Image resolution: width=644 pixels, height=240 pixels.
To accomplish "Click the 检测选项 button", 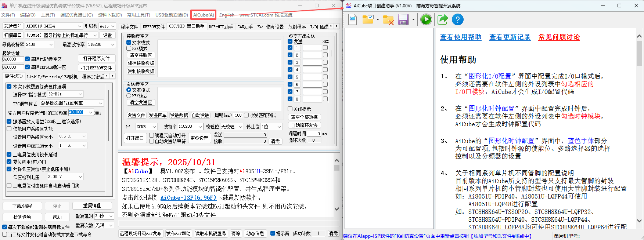I will 22,217.
